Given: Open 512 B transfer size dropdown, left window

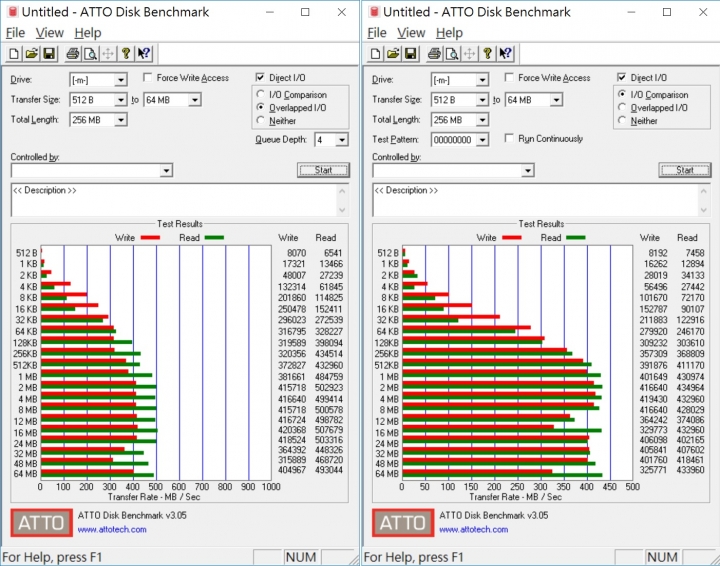Looking at the screenshot, I should tap(120, 100).
